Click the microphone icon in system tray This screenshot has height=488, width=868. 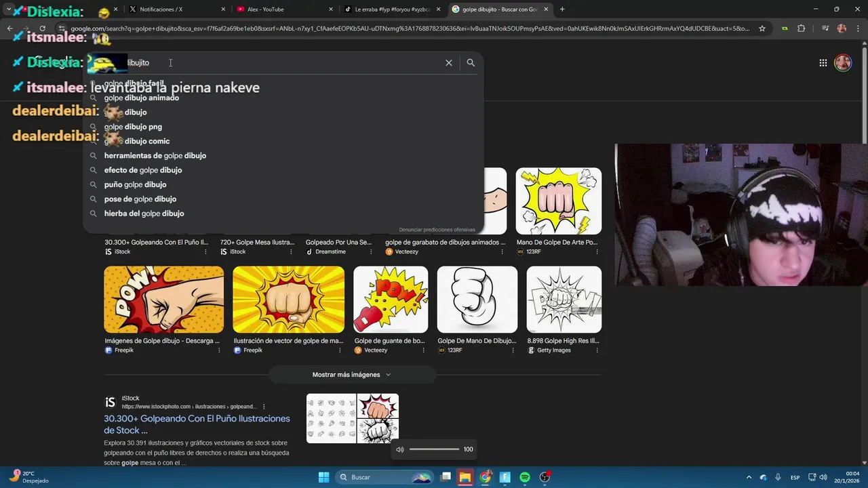[778, 477]
